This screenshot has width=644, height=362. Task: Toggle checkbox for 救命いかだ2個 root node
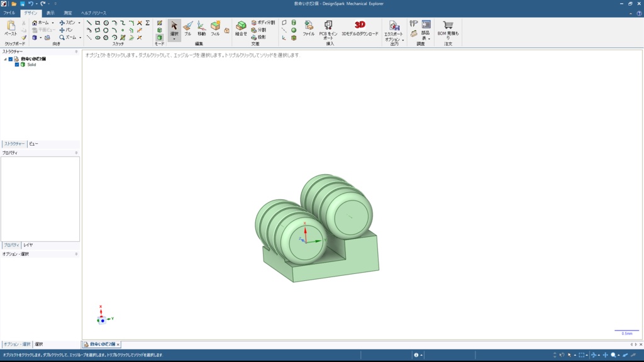point(11,59)
